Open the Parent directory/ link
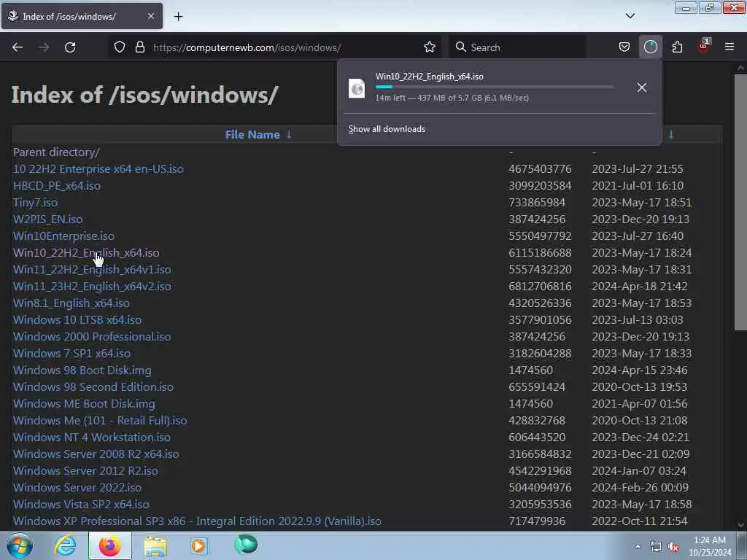 [x=56, y=152]
